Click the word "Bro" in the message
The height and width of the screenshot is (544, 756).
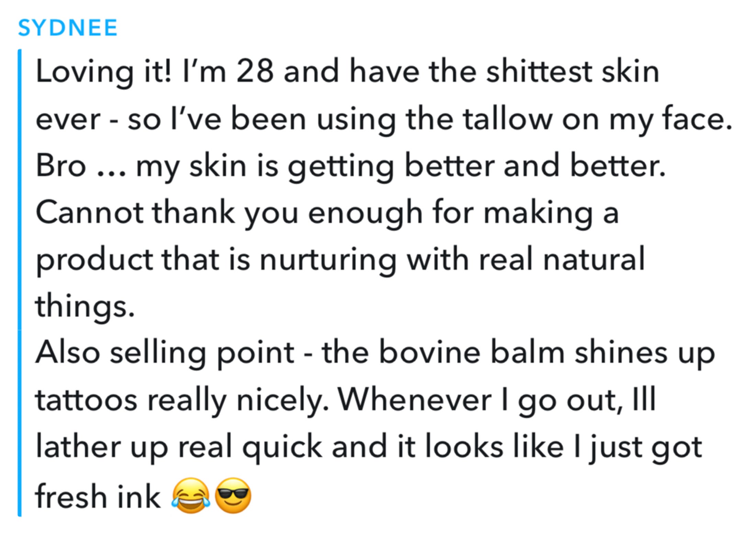61,166
